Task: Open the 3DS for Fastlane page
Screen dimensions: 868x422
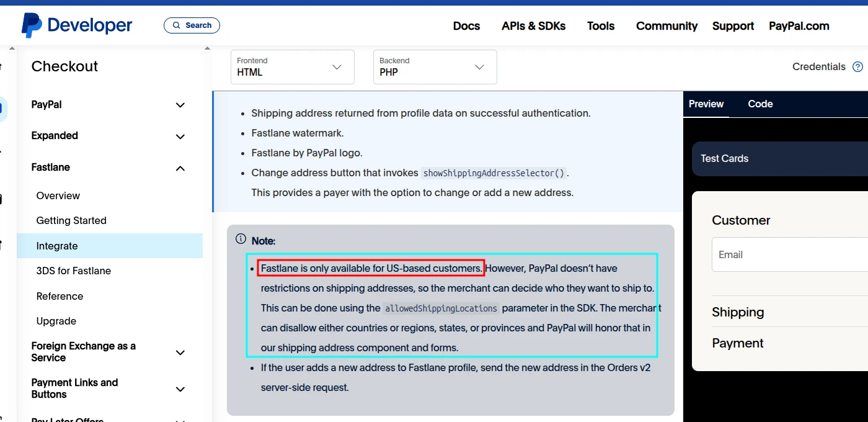Action: pyautogui.click(x=74, y=271)
